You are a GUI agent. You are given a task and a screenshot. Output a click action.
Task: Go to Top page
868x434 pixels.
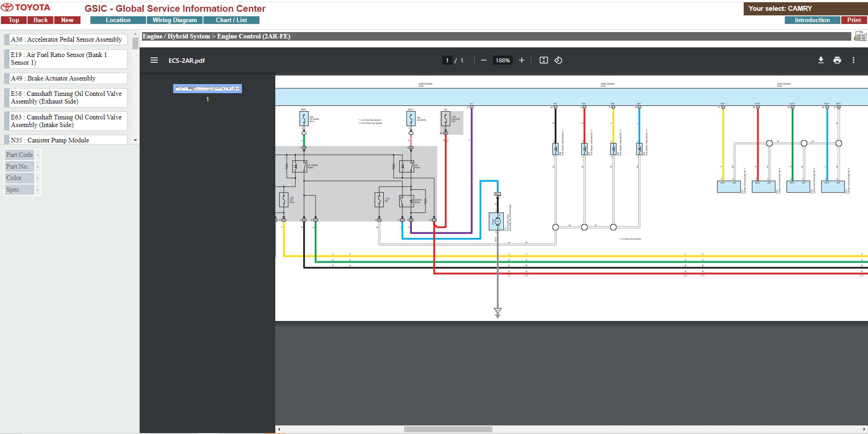click(x=14, y=20)
